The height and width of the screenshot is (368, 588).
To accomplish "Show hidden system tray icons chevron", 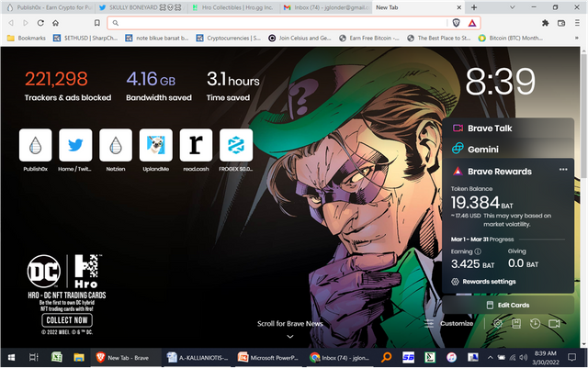I will (490, 358).
